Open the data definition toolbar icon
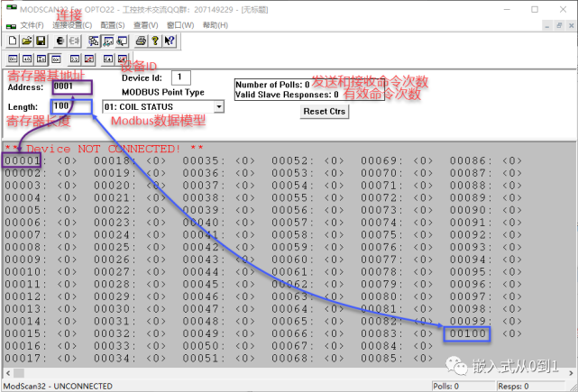 94,41
